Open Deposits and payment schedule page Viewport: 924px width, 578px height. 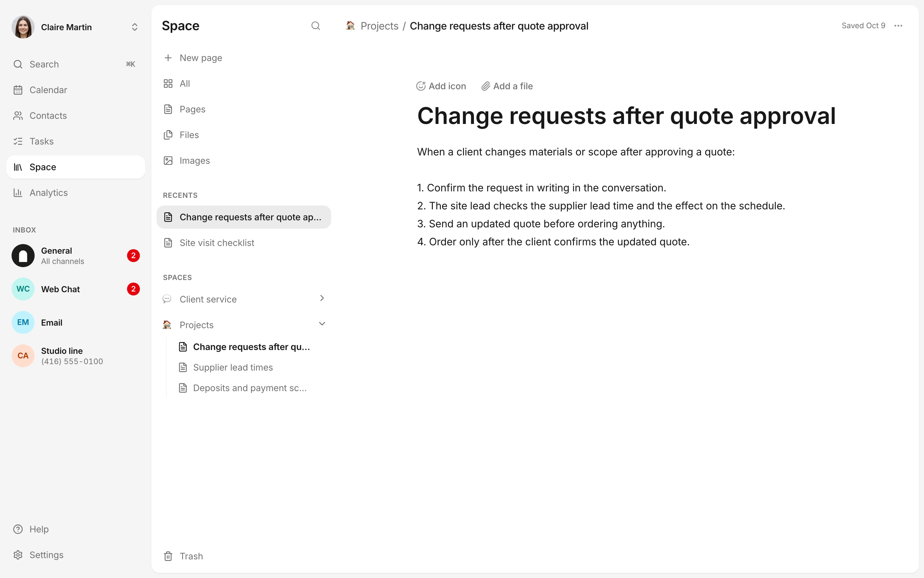250,388
